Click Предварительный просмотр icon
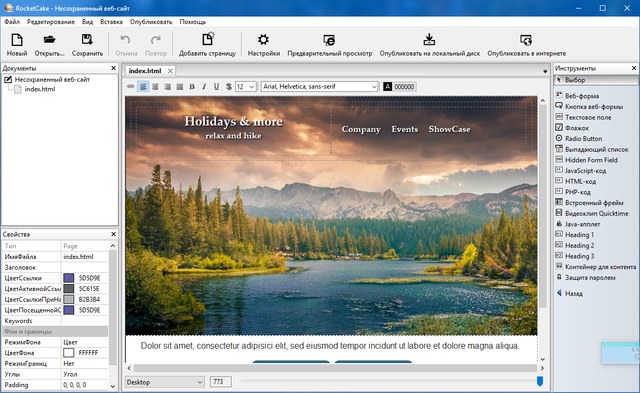This screenshot has height=393, width=640. coord(329,40)
